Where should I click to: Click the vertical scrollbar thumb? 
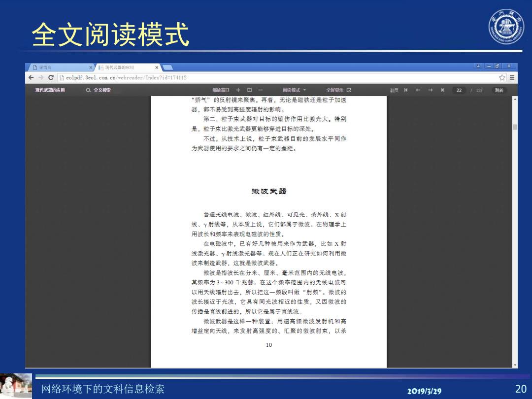click(515, 127)
